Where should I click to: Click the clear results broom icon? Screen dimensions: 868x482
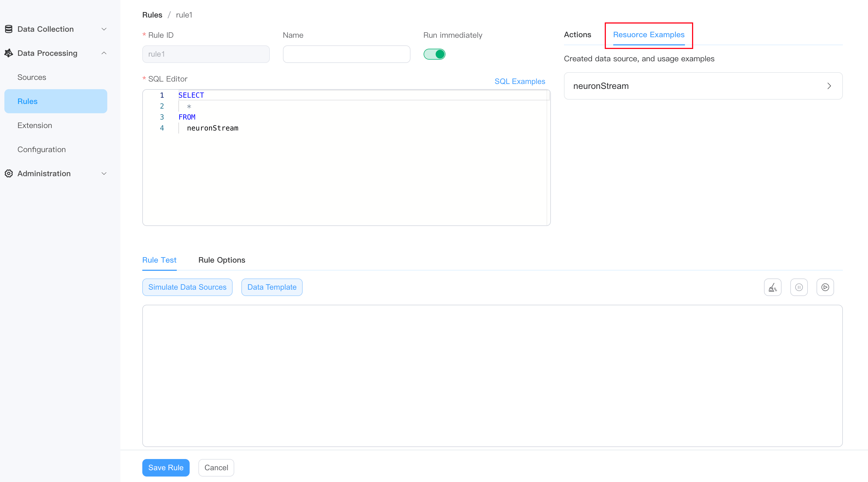[x=772, y=287]
